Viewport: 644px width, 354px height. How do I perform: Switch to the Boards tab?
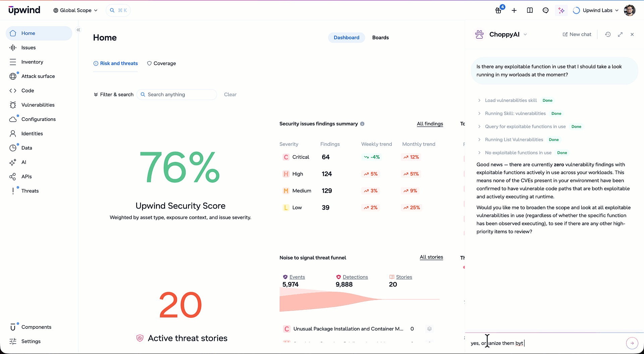(380, 38)
